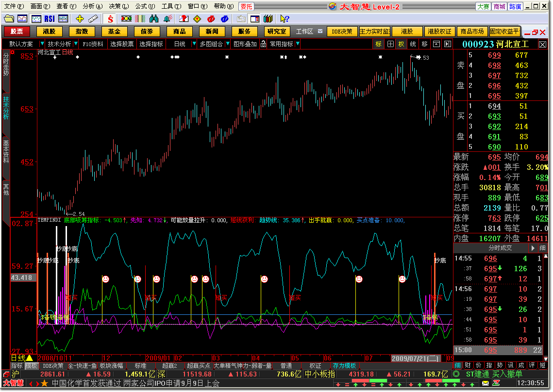Click the yellow diamond up-arrow icon
Viewport: 553px width, 392px height.
coord(197,19)
